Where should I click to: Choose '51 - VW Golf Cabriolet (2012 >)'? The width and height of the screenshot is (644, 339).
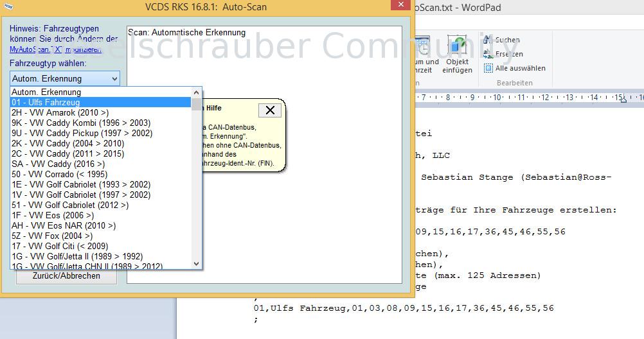point(101,205)
